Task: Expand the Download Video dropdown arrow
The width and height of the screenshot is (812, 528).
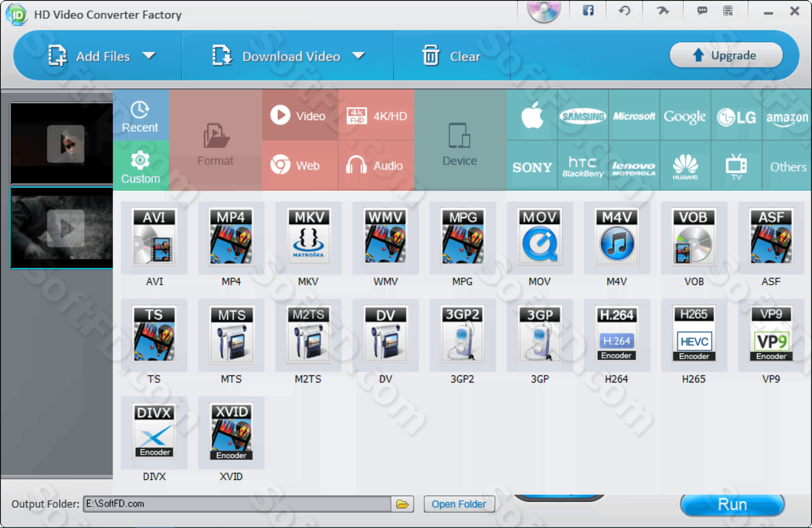Action: point(358,56)
